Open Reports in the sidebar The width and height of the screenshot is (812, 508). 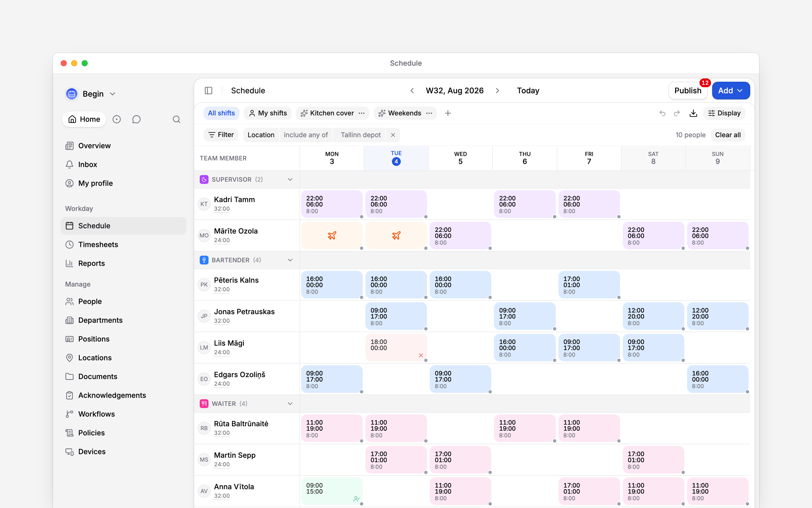pos(124,263)
